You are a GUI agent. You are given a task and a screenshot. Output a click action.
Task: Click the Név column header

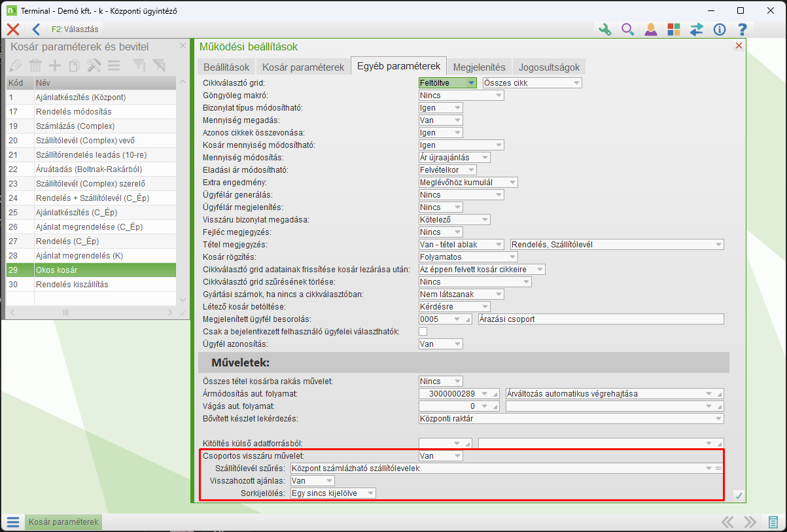[105, 83]
